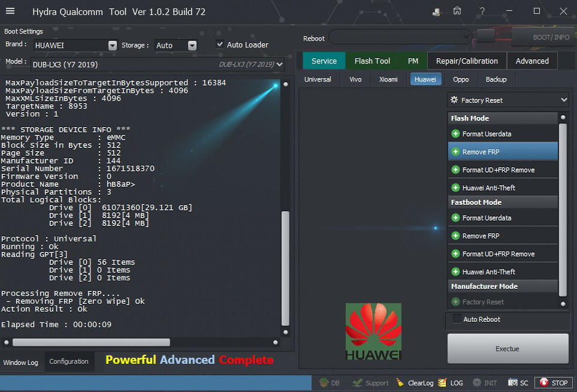Click the home icon in title bar
Image resolution: width=577 pixels, height=392 pixels.
pos(457,11)
